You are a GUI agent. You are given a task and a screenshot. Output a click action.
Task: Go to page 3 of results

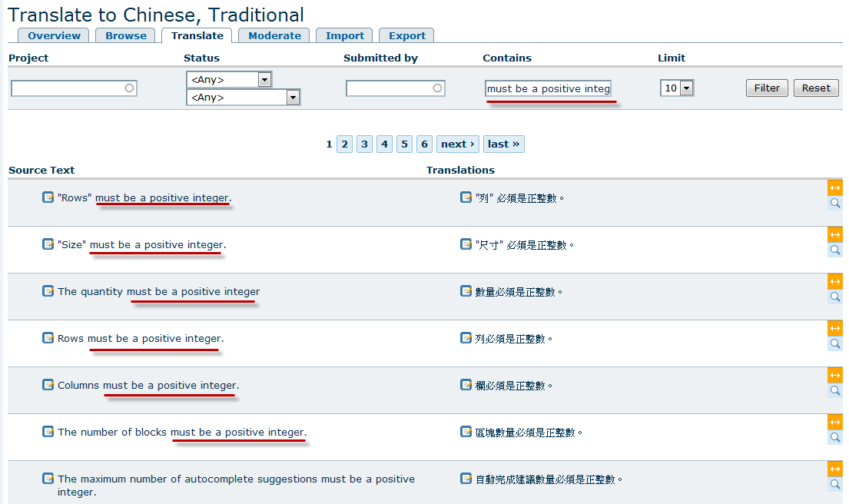coord(364,144)
